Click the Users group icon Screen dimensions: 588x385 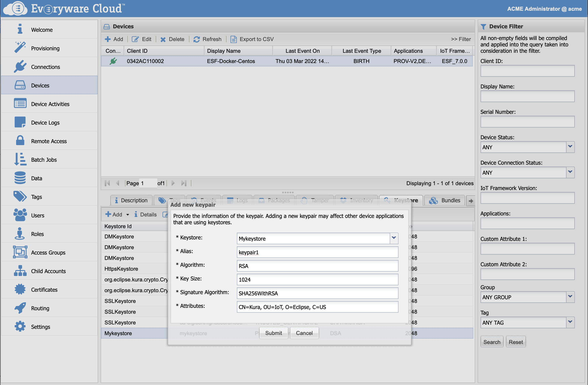pyautogui.click(x=20, y=215)
